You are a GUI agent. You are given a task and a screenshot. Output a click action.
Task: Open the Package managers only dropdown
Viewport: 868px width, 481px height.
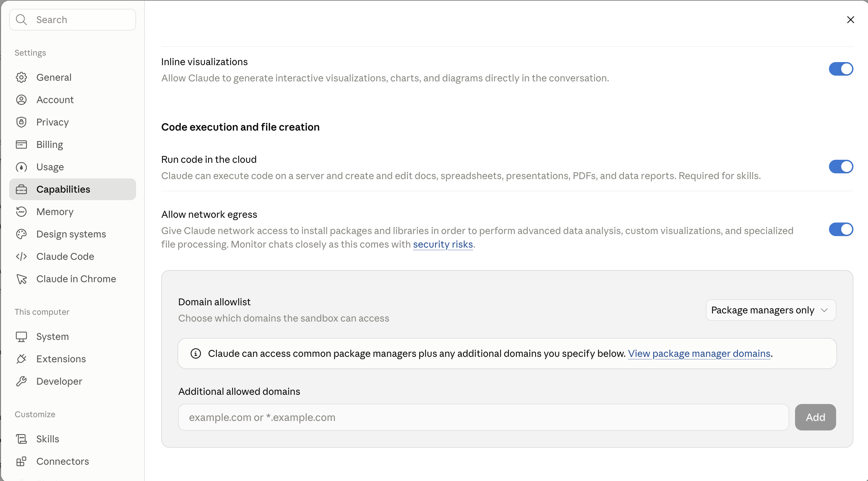click(x=771, y=310)
